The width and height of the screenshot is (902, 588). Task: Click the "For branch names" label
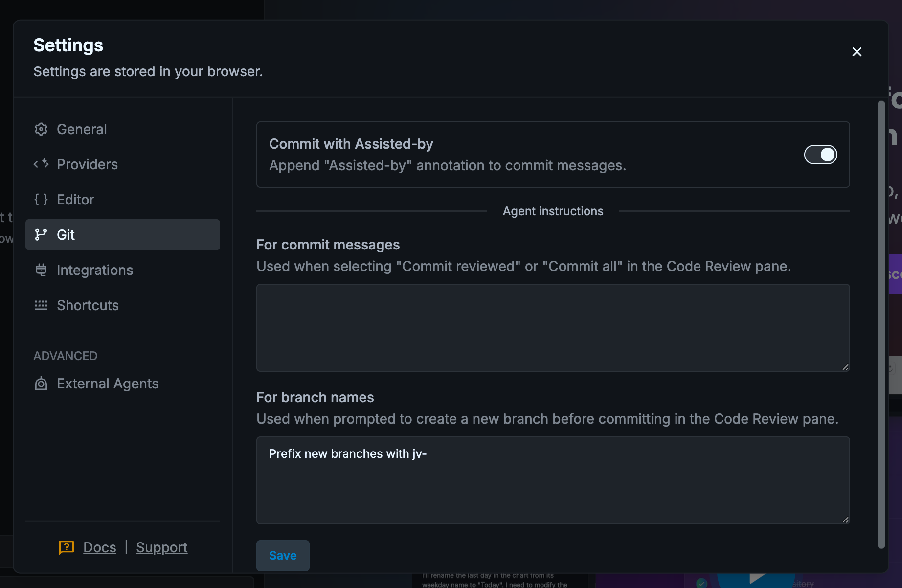point(315,397)
